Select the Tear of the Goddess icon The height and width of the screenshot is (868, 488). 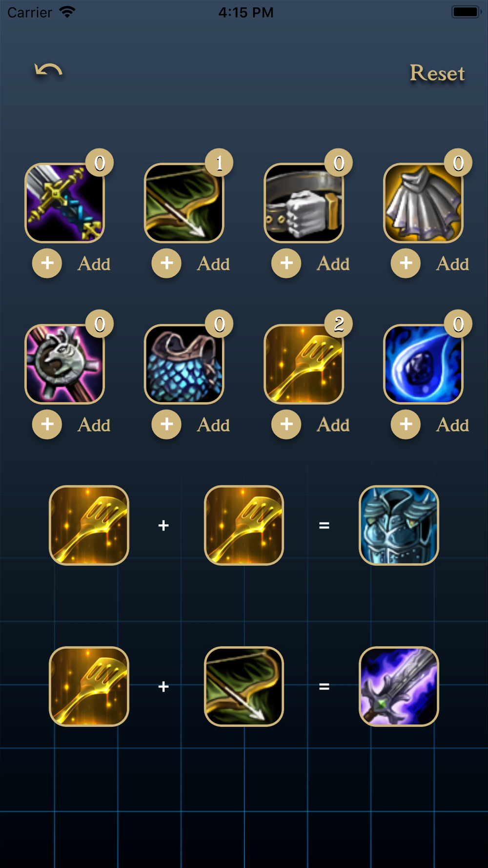click(424, 364)
